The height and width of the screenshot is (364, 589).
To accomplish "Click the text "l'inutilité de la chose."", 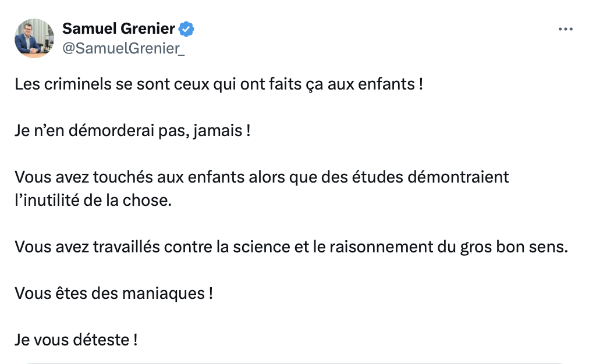I will click(93, 201).
